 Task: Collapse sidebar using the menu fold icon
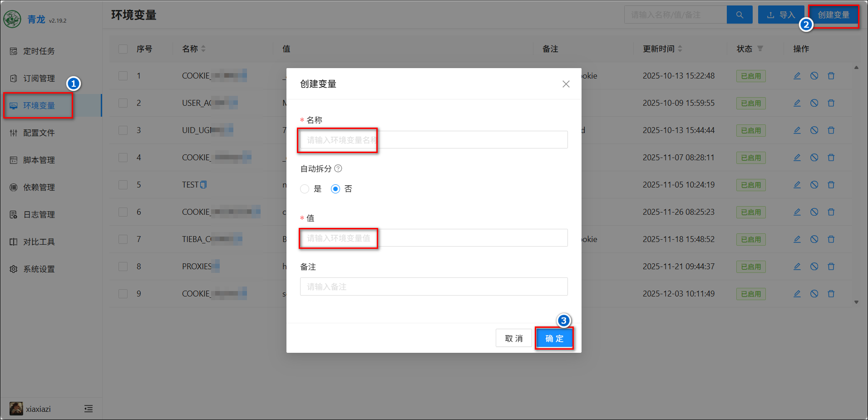(x=89, y=409)
